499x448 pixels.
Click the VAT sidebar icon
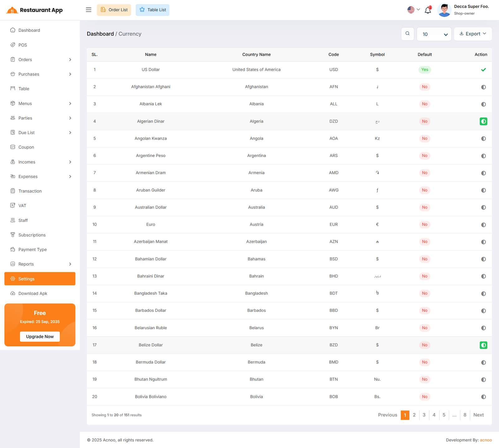[x=13, y=205]
